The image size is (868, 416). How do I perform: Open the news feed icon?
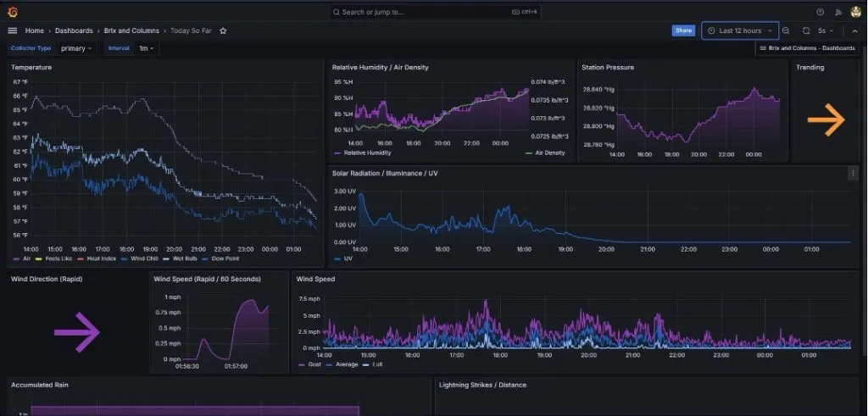tap(838, 12)
